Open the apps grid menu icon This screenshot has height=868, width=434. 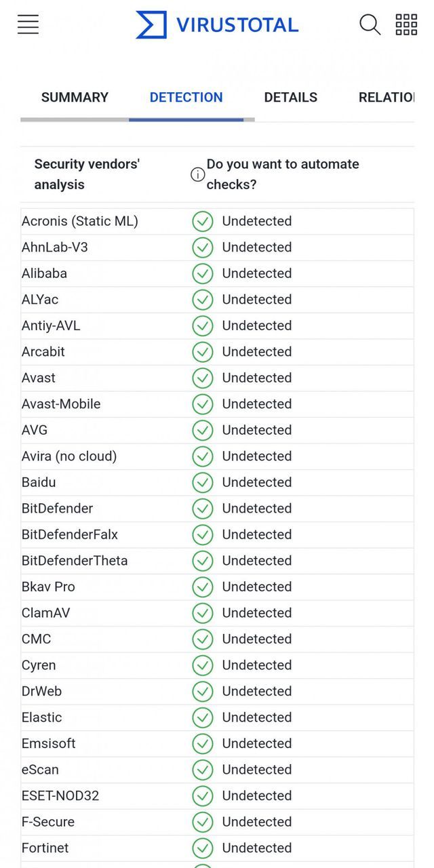coord(406,24)
